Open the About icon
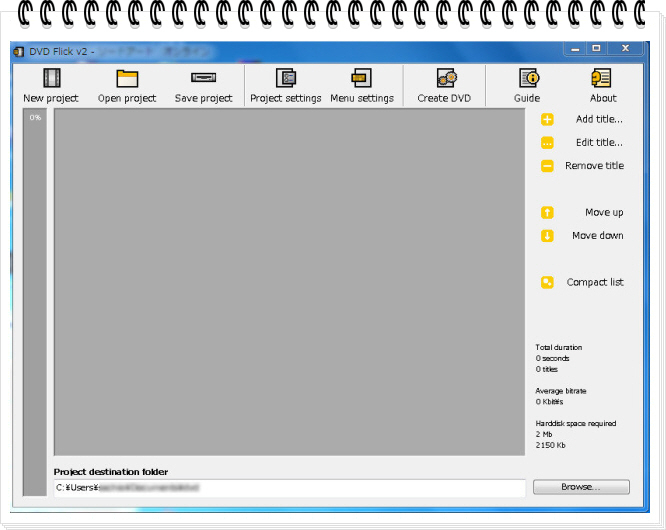 coord(601,78)
